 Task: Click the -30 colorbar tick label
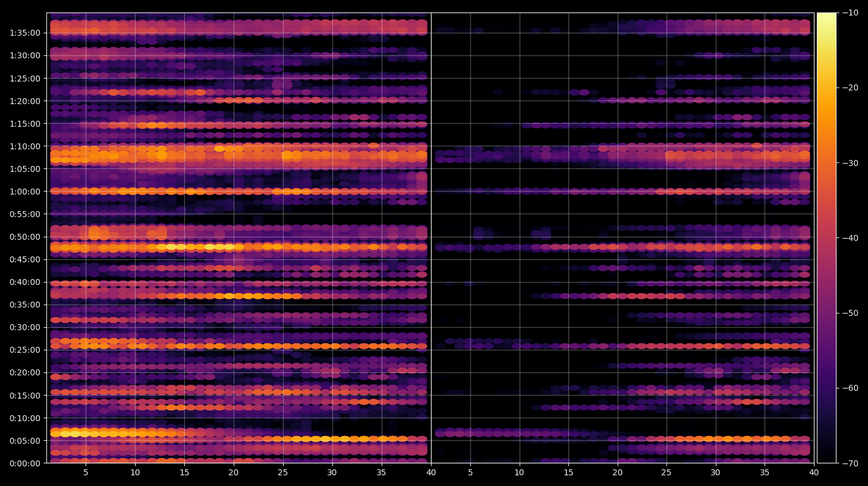point(850,163)
